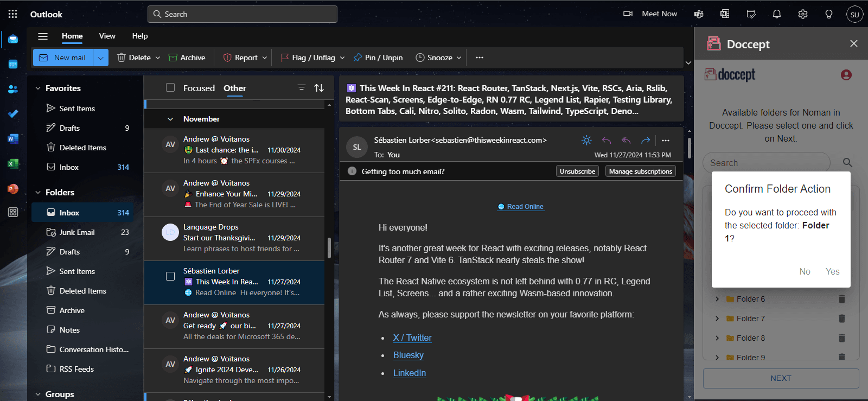This screenshot has height=401, width=868.
Task: Open the ribbon more options ellipsis
Action: (x=480, y=58)
